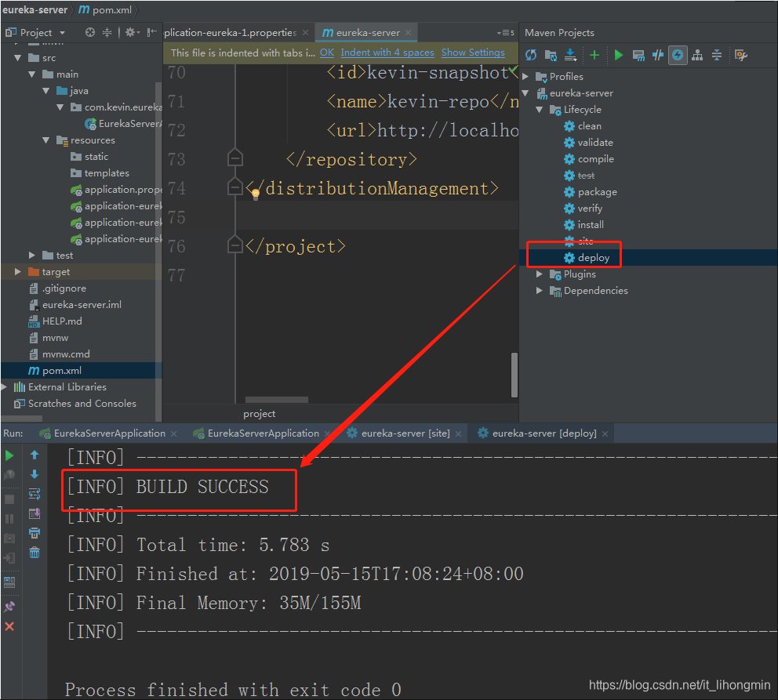Print the Run console output

click(35, 533)
